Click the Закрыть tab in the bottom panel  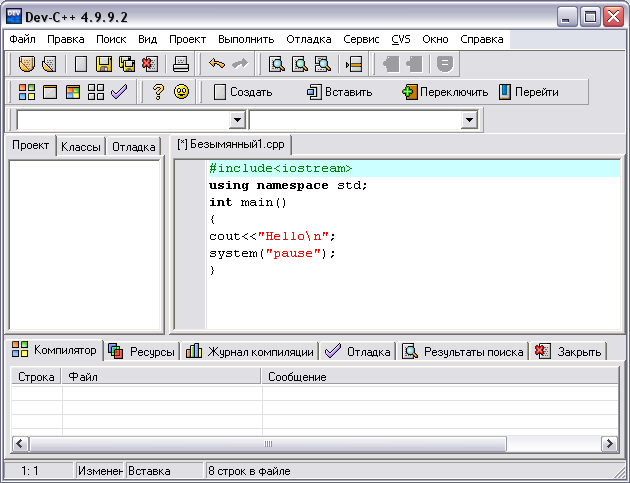pyautogui.click(x=568, y=352)
